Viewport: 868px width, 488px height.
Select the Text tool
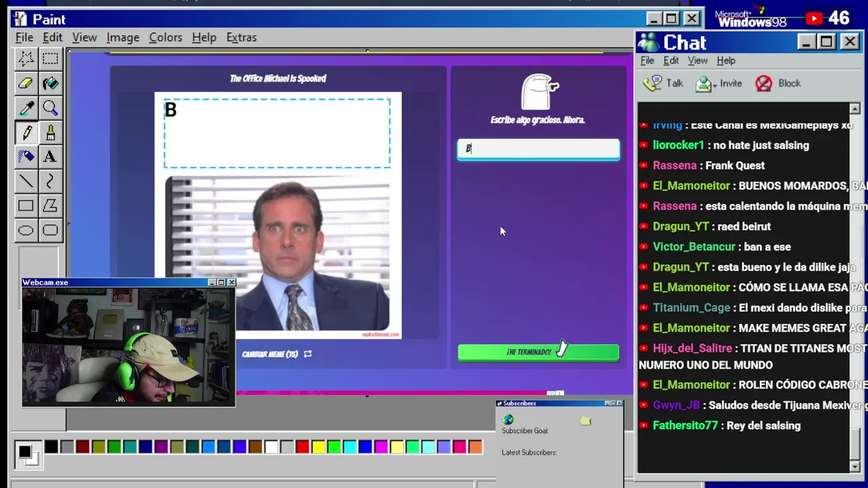click(x=50, y=157)
